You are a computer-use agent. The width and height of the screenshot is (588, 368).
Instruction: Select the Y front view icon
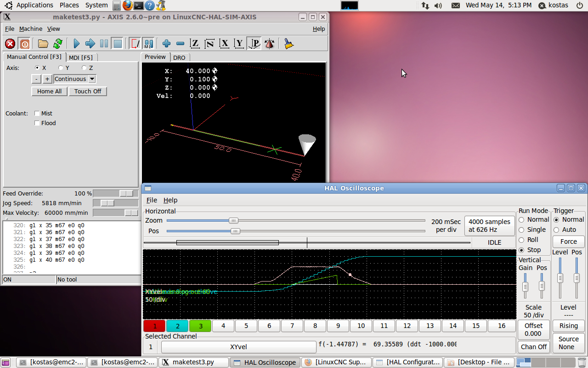point(239,44)
